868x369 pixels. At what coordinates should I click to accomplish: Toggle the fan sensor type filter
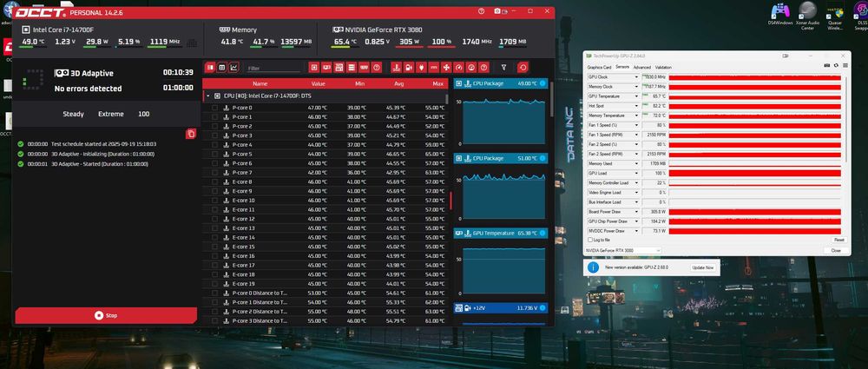[446, 68]
